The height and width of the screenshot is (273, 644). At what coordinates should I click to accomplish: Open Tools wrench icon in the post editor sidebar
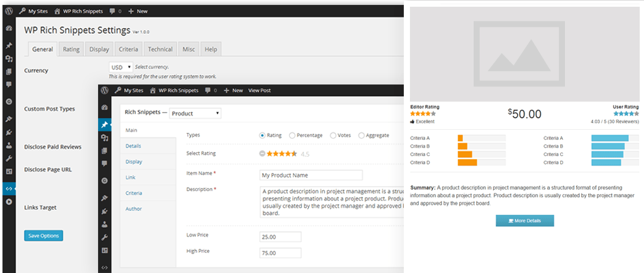(x=105, y=237)
